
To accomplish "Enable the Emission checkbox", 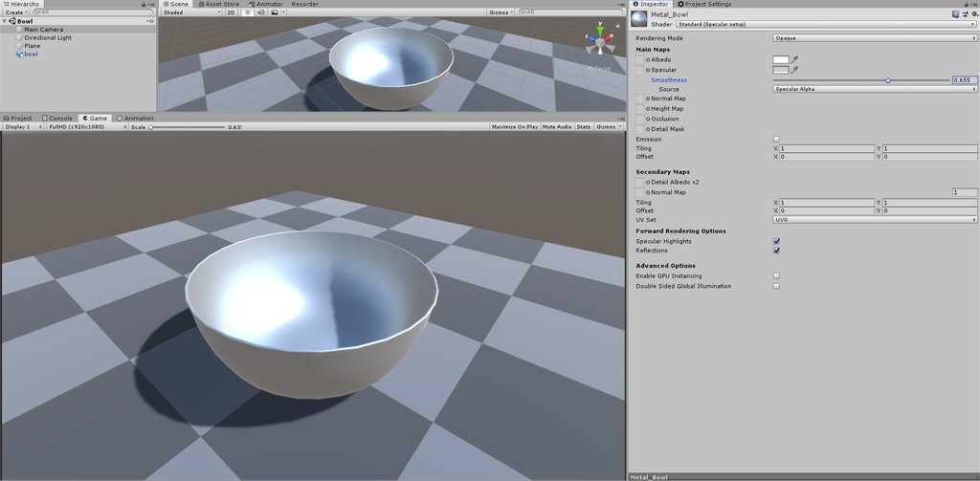I will pyautogui.click(x=776, y=140).
